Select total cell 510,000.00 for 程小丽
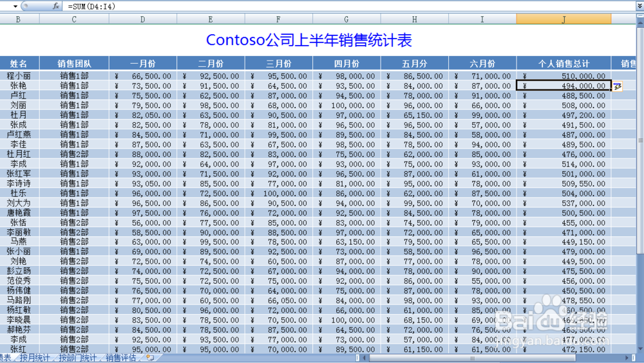 point(563,76)
